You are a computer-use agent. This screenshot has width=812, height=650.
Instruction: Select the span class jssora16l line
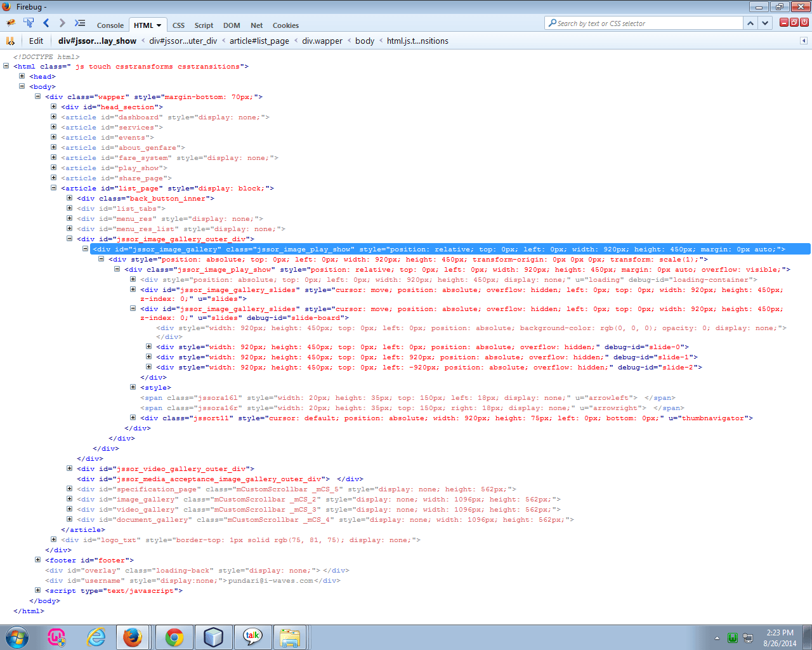click(408, 398)
